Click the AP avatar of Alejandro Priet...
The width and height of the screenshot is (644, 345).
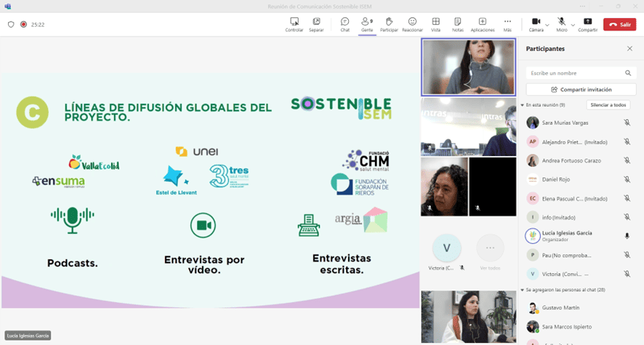point(533,142)
